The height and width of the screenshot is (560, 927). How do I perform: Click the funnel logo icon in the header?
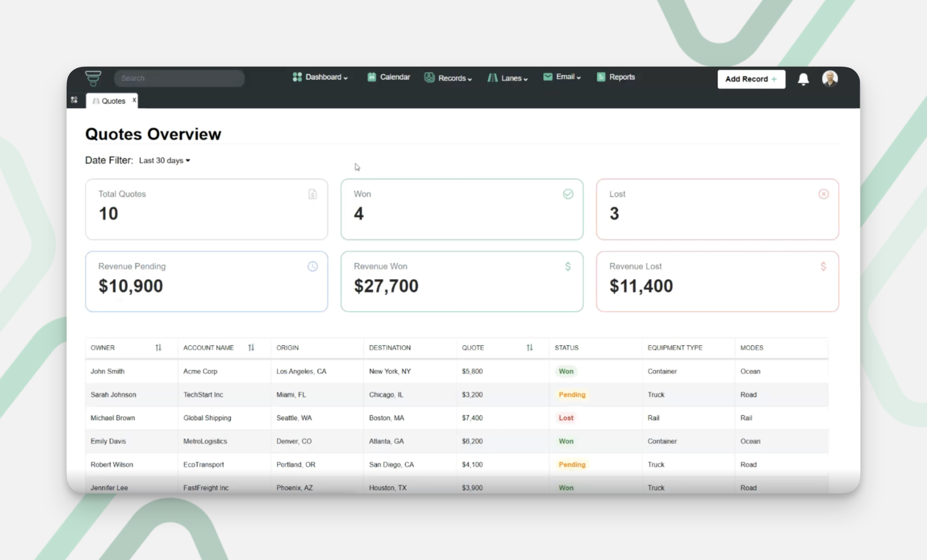pyautogui.click(x=93, y=78)
